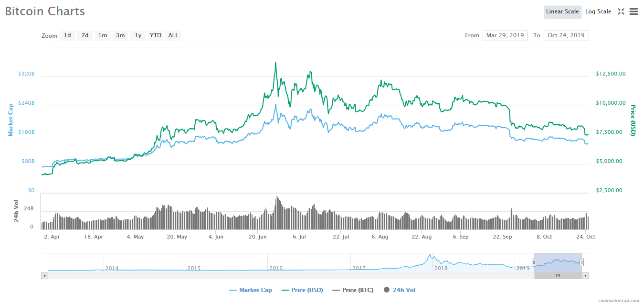
Task: Edit the From date field Mar 29, 2019
Action: [x=505, y=35]
